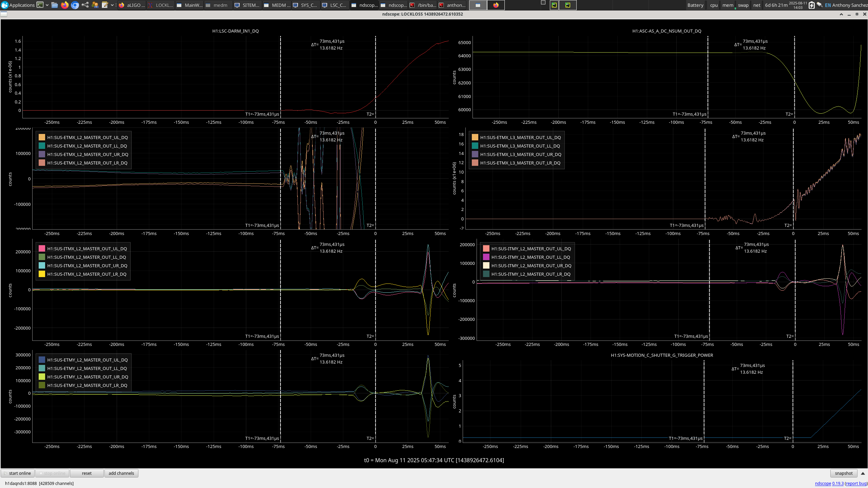Click the ITMX_L2_MASTER_OUT_LR_DQ yellow swatch
Screen dimensions: 868x488
pyautogui.click(x=42, y=274)
